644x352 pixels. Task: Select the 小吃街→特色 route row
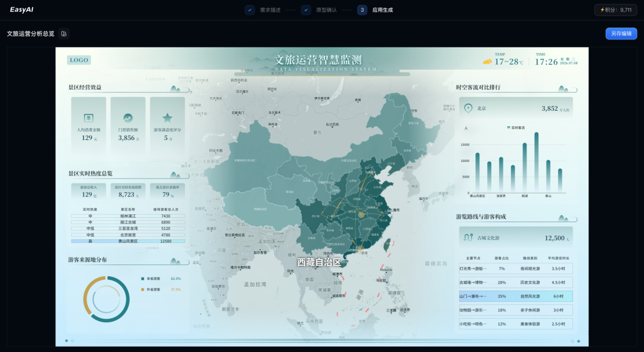(x=516, y=323)
